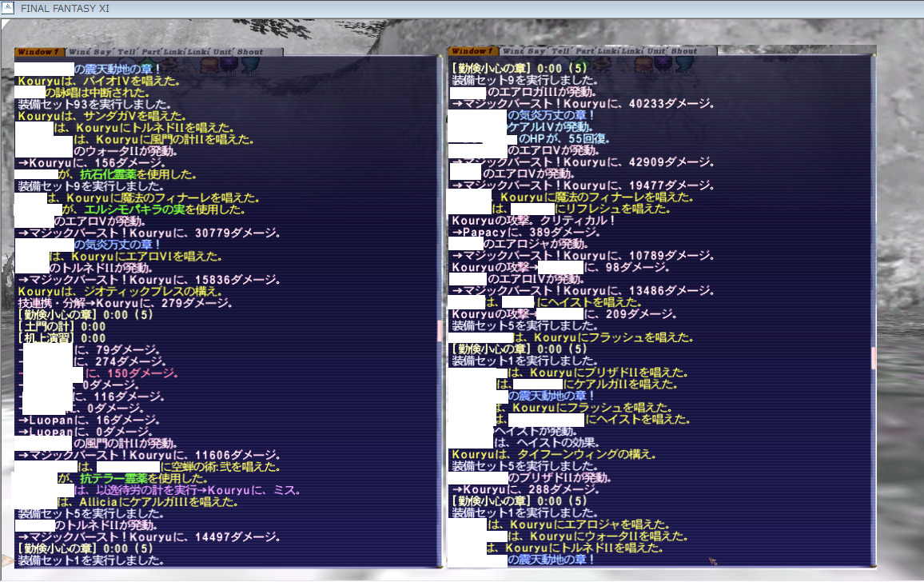Select the '[机上演習] 0:00' timer line

62,338
